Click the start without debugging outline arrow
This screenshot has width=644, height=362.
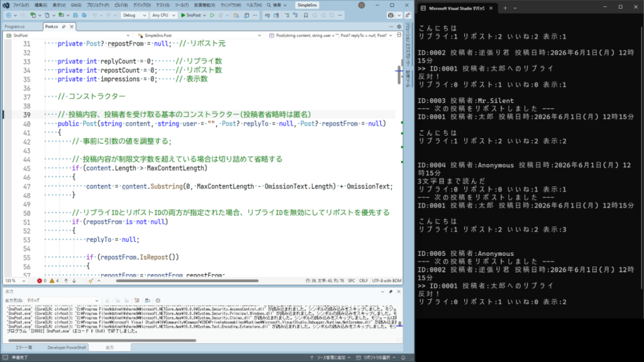[x=213, y=15]
